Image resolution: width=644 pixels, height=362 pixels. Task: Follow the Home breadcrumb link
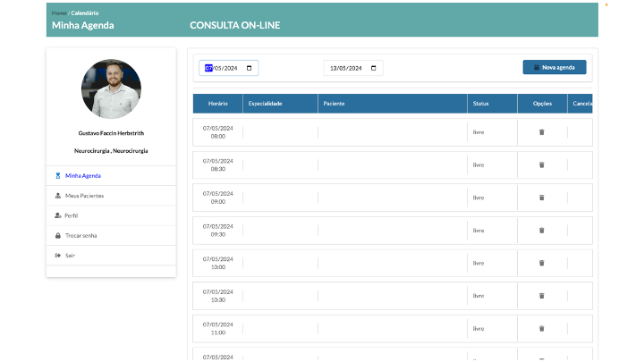[x=58, y=13]
